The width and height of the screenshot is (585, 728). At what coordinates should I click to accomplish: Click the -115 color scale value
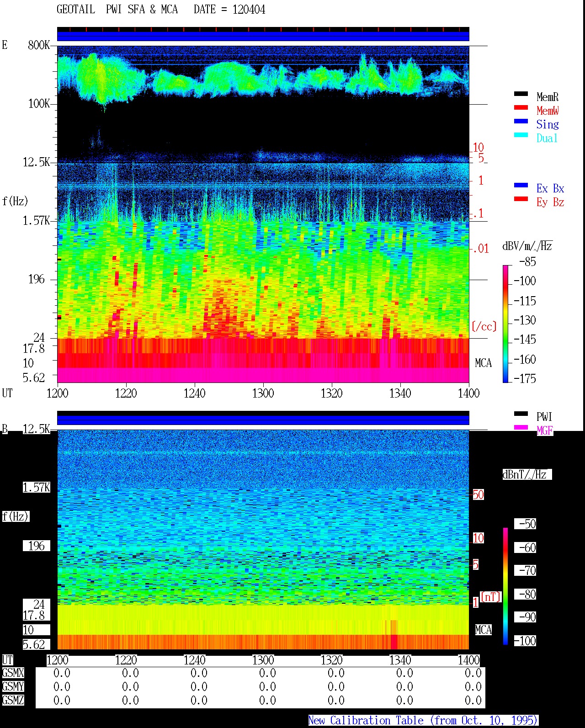[x=525, y=301]
